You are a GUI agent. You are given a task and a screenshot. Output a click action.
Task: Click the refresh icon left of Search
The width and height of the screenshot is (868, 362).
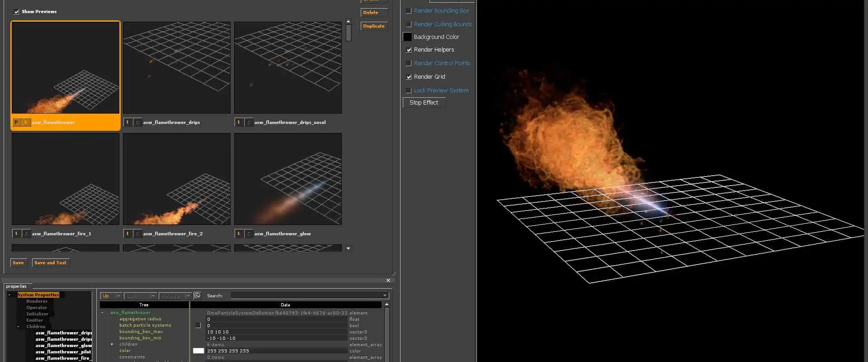click(197, 295)
